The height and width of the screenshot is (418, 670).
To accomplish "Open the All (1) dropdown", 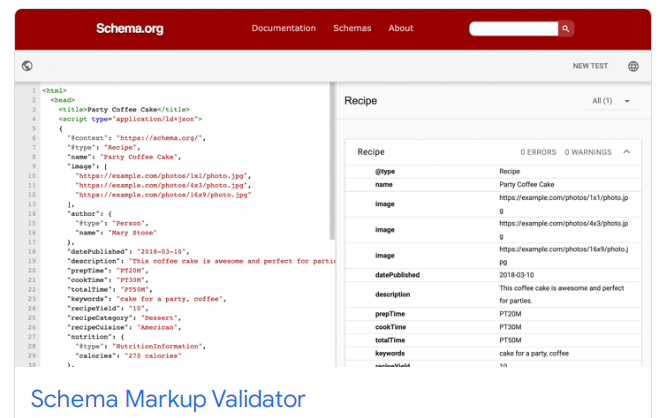I will click(x=612, y=101).
